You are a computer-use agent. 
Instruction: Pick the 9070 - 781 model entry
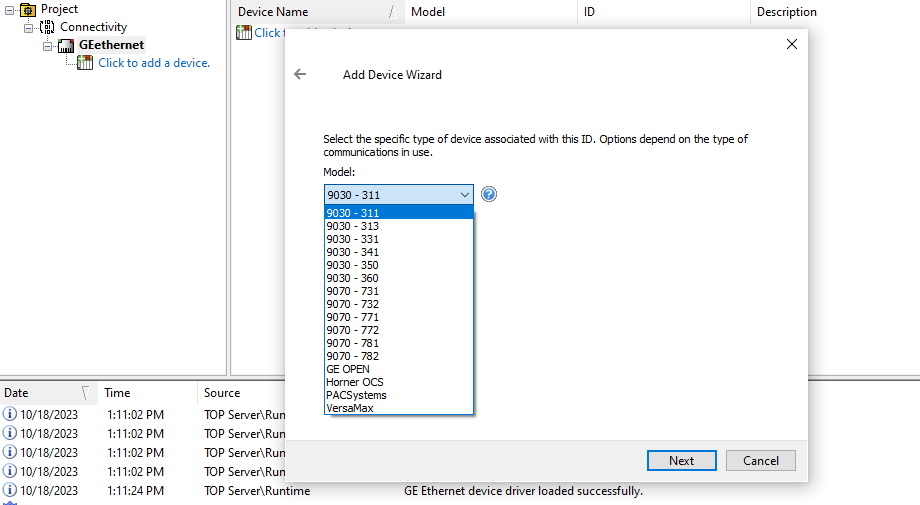click(399, 343)
